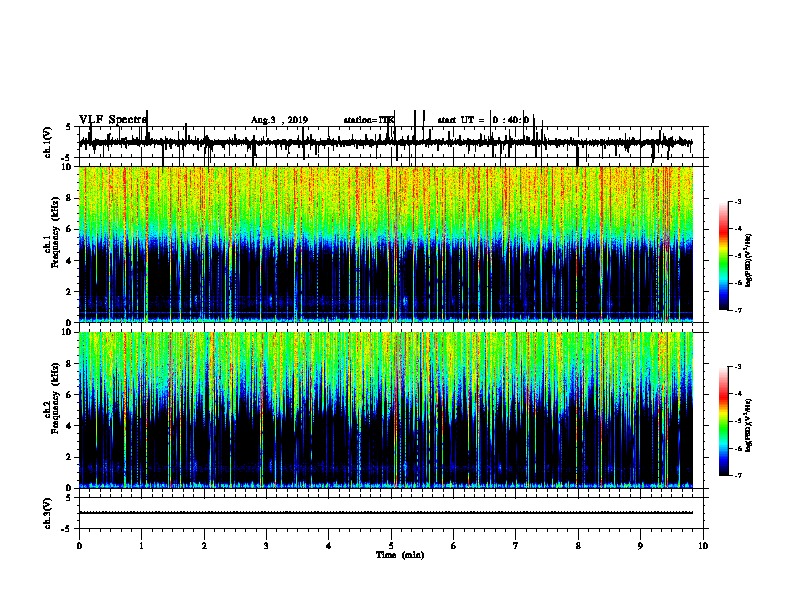
Task: Click the ch.2 frequency tick "8"
Action: coord(70,364)
